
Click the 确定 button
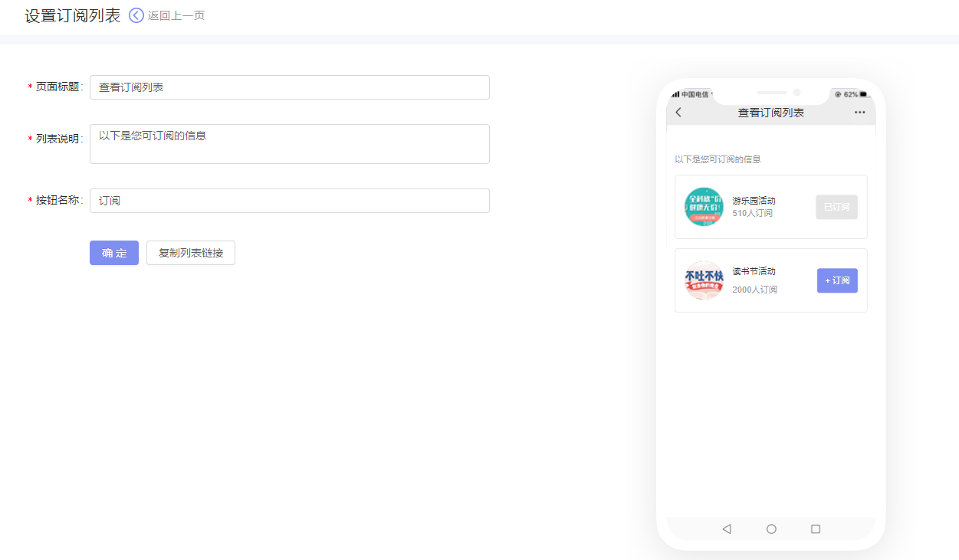114,253
